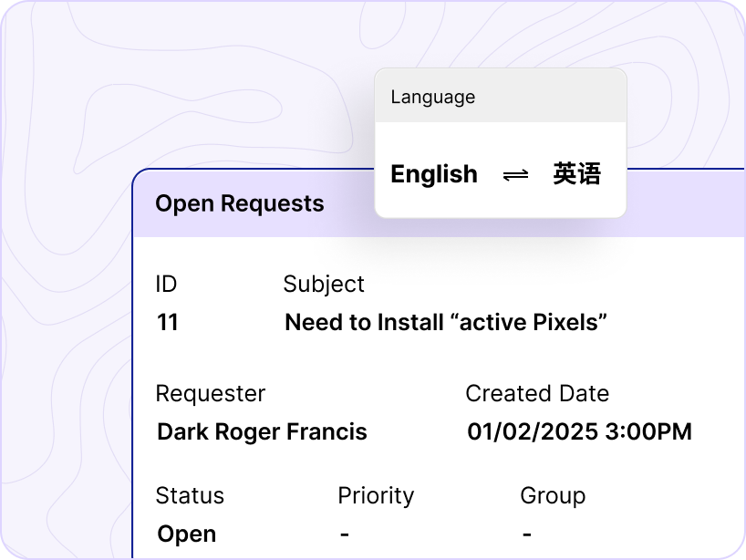Click the Requester field label
Image resolution: width=746 pixels, height=560 pixels.
click(x=211, y=394)
